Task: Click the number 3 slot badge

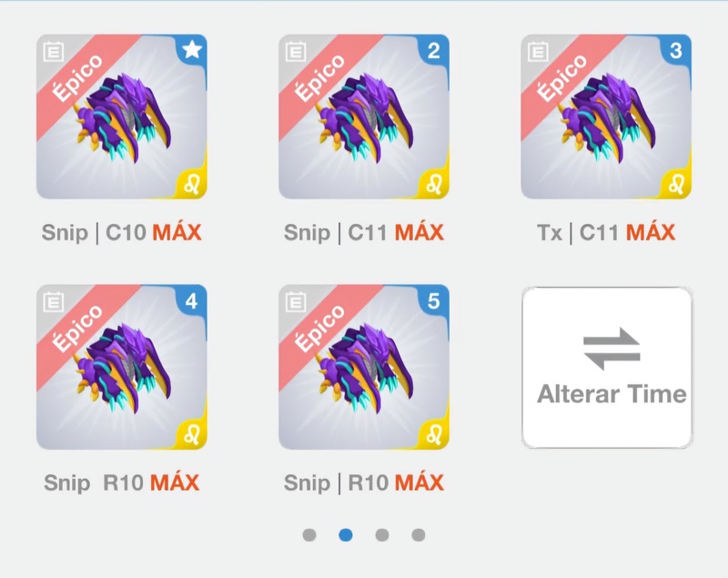Action: coord(676,50)
